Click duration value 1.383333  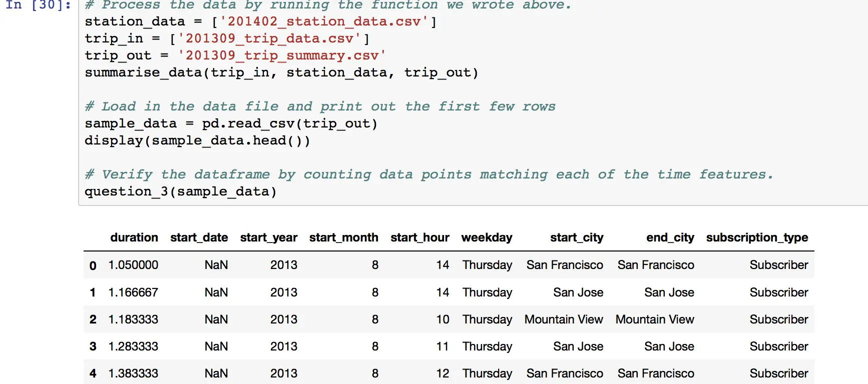pos(133,373)
